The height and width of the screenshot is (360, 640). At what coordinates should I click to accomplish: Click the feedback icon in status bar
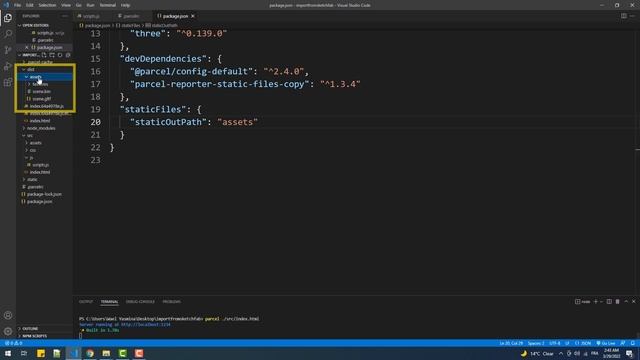coord(623,343)
